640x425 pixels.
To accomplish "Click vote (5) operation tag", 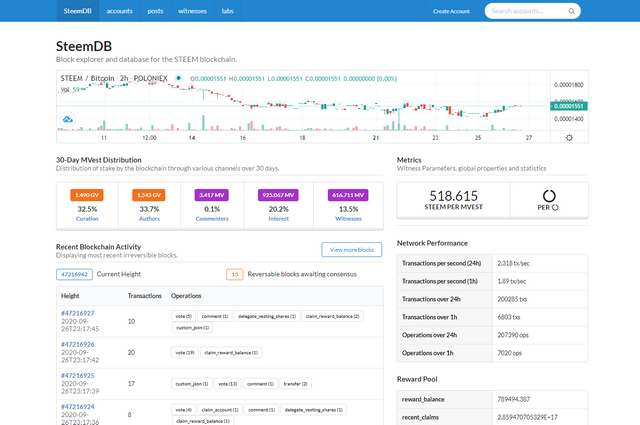I will click(x=183, y=316).
